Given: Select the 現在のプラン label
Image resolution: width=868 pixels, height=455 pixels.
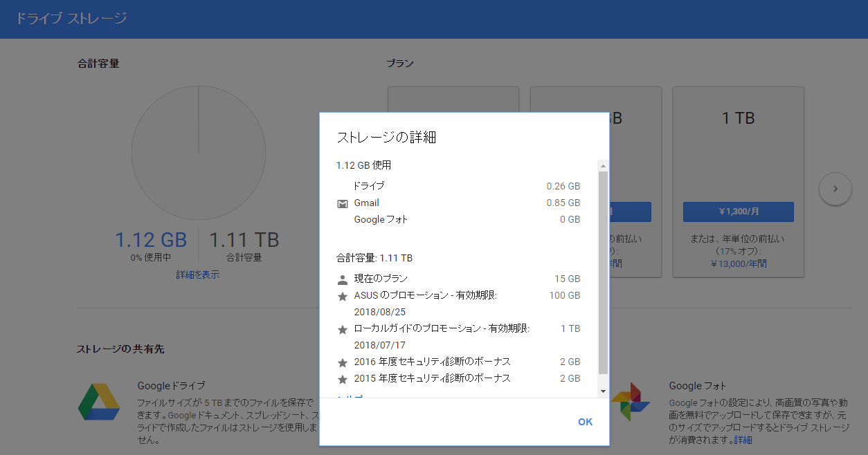Looking at the screenshot, I should pyautogui.click(x=381, y=279).
